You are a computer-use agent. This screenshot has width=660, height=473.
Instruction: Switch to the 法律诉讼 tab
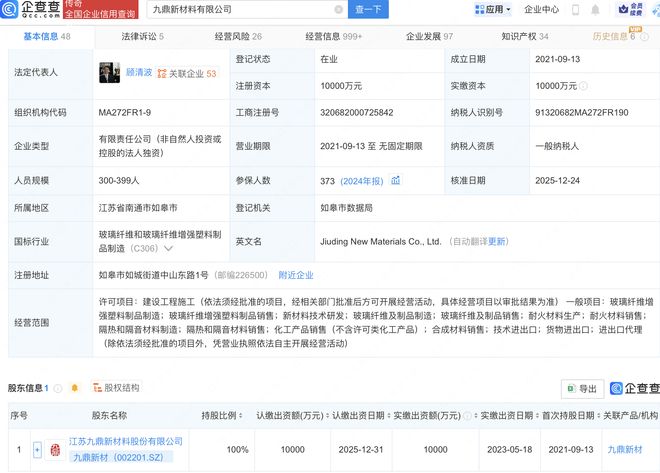point(142,36)
